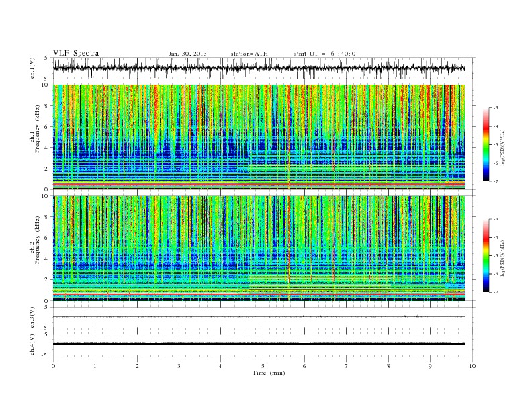Click the "Time (min)" axis label
The width and height of the screenshot is (532, 411).
[269, 373]
